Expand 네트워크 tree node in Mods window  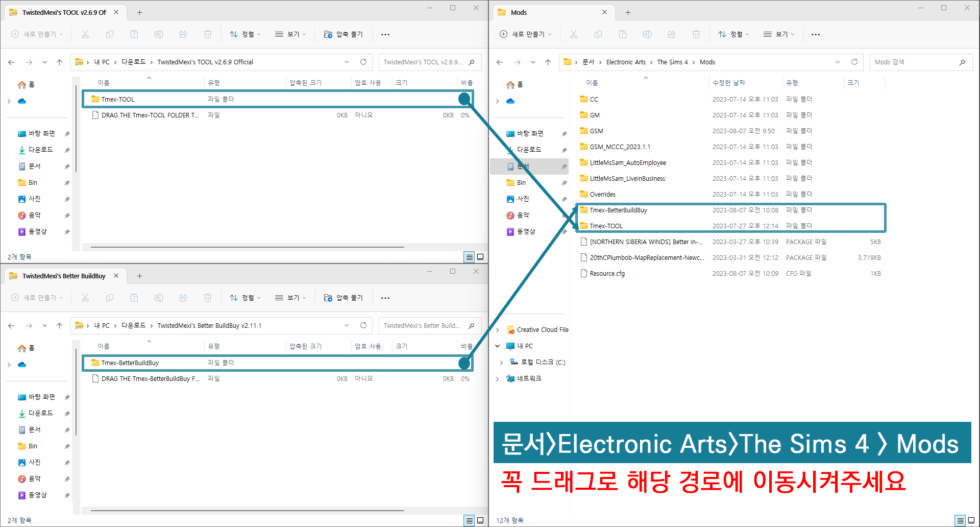(498, 378)
